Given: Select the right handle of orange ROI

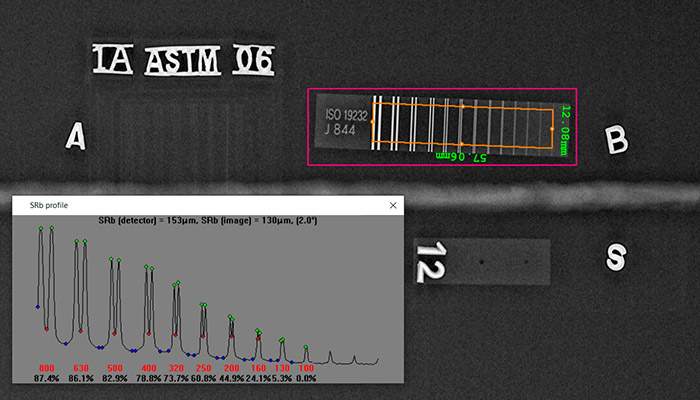Looking at the screenshot, I should pos(553,127).
